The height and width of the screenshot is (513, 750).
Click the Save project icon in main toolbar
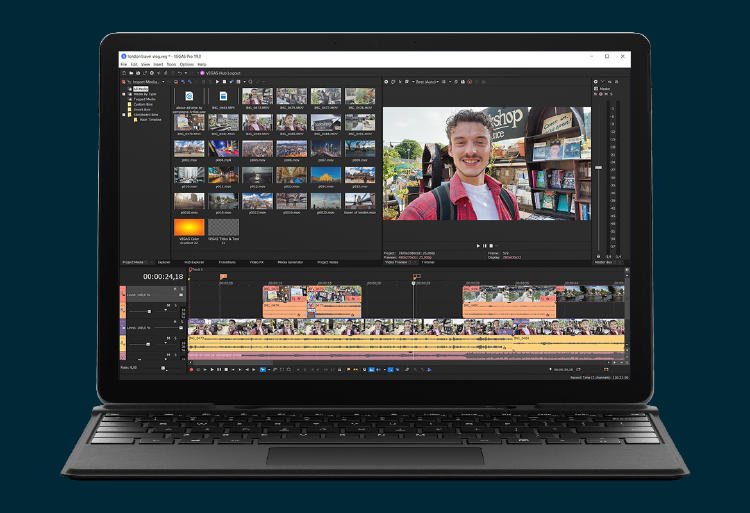(137, 73)
